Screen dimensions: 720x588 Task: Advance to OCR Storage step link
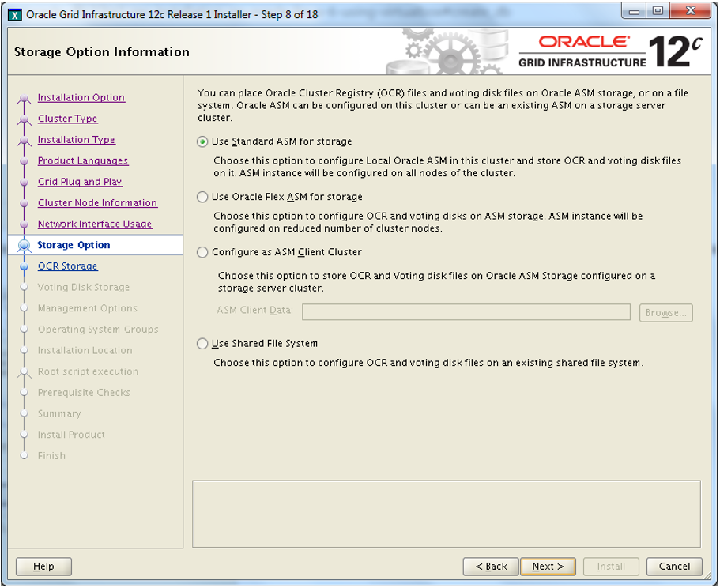tap(67, 266)
